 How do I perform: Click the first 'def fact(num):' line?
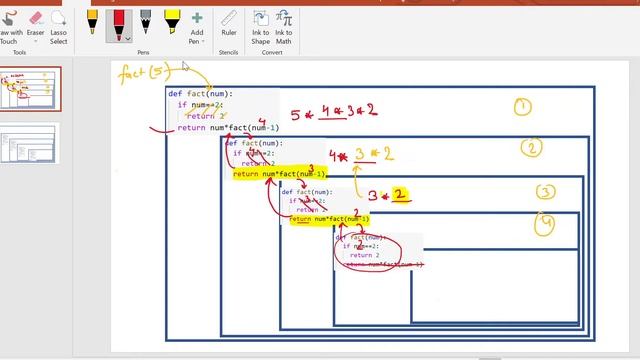[x=200, y=94]
